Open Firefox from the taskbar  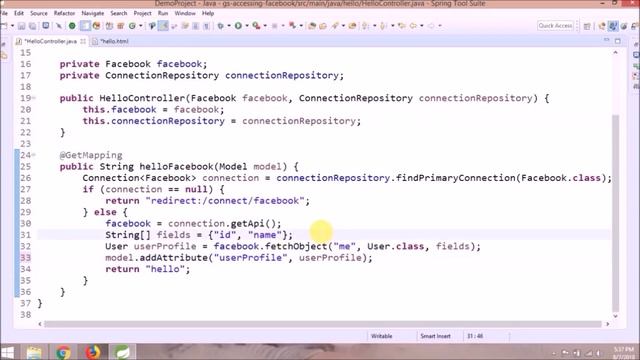tap(93, 352)
